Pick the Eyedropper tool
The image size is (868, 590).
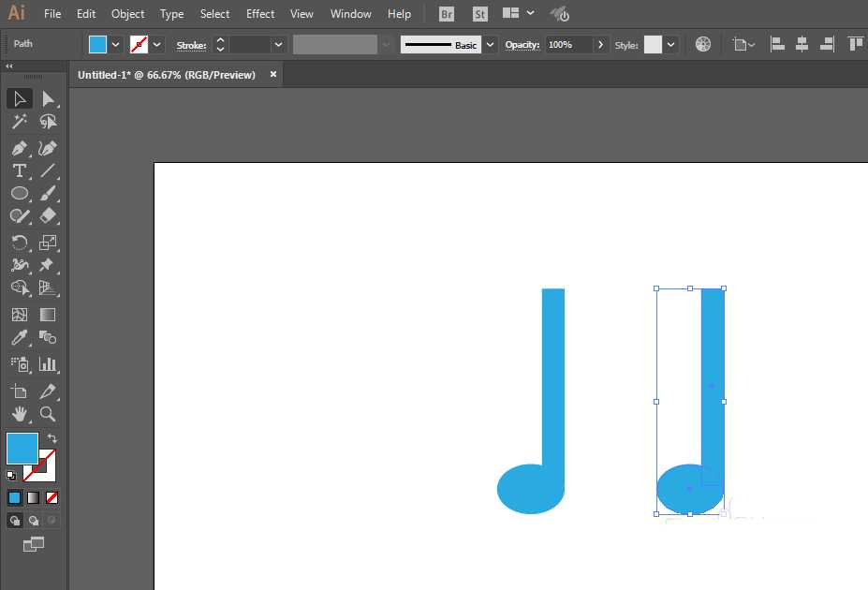(x=20, y=338)
